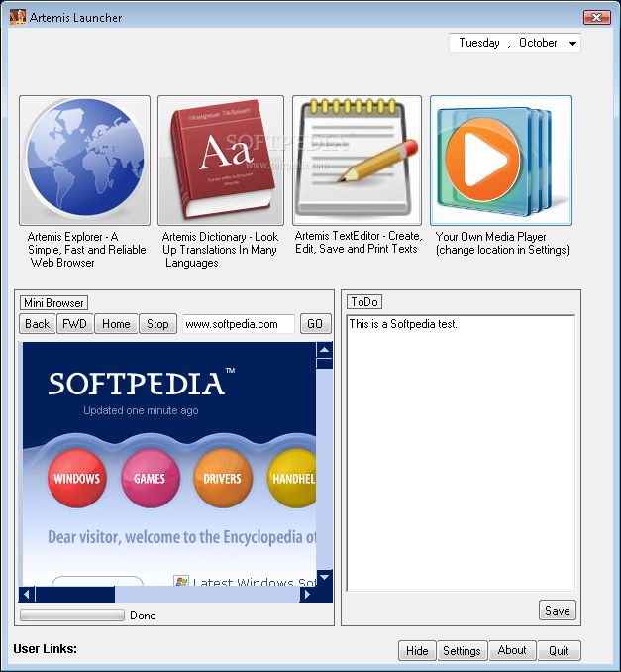Open the About dialog
The width and height of the screenshot is (621, 672).
(x=512, y=650)
